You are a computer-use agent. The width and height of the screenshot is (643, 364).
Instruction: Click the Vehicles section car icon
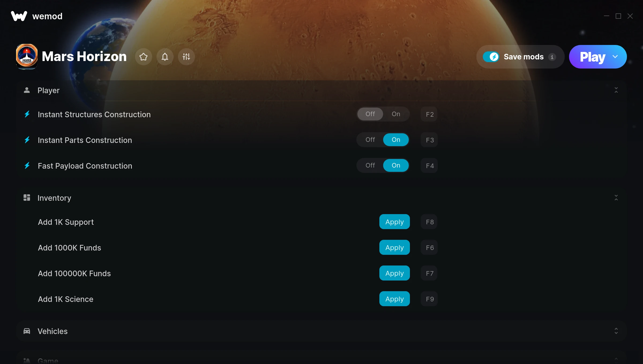[27, 331]
